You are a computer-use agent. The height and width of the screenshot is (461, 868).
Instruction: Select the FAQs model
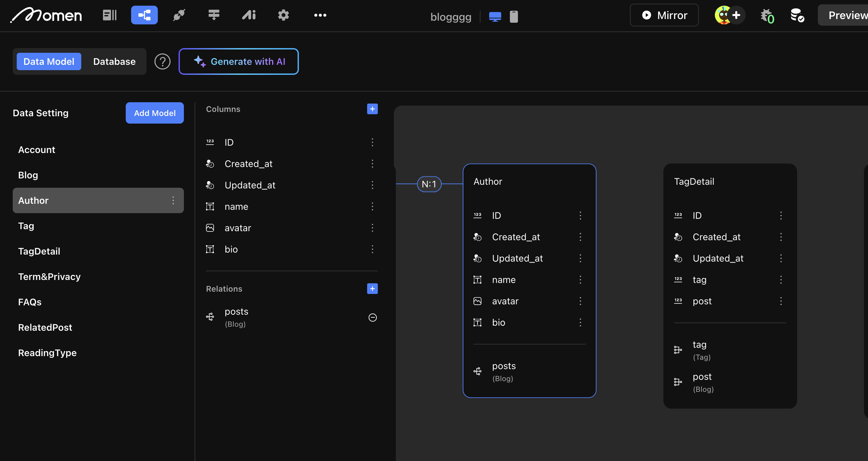(x=98, y=302)
